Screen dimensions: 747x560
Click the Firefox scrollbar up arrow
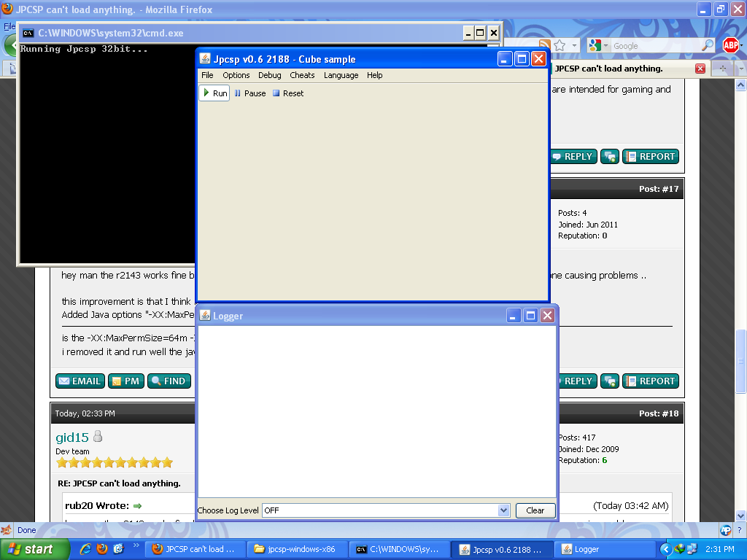pyautogui.click(x=741, y=85)
